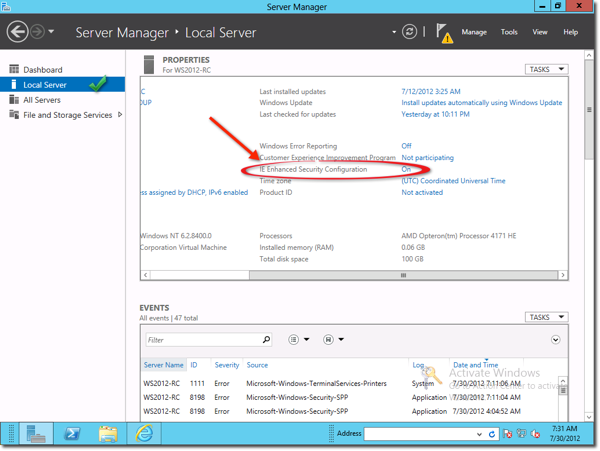The image size is (600, 451).
Task: Click the Dashboard icon in sidebar
Action: (14, 69)
